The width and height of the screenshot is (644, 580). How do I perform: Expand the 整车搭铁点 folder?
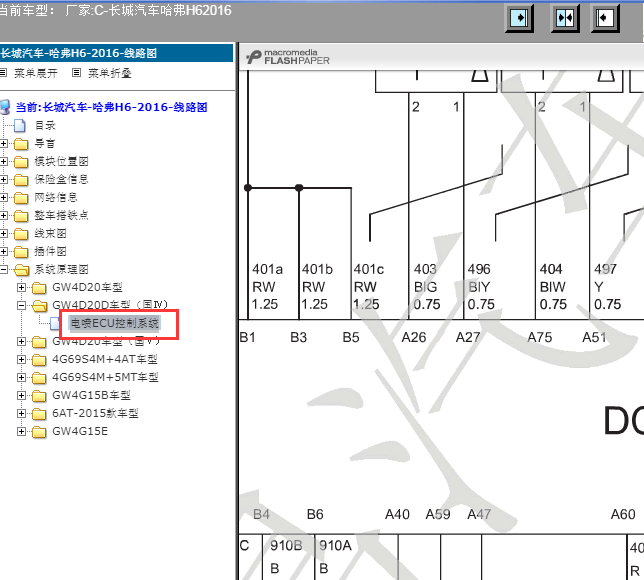pos(4,216)
